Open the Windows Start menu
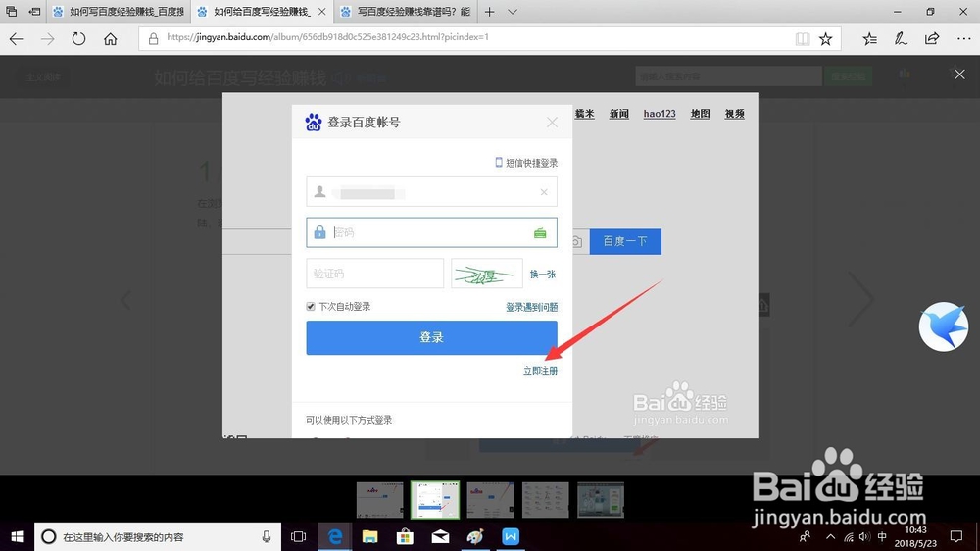 point(17,536)
